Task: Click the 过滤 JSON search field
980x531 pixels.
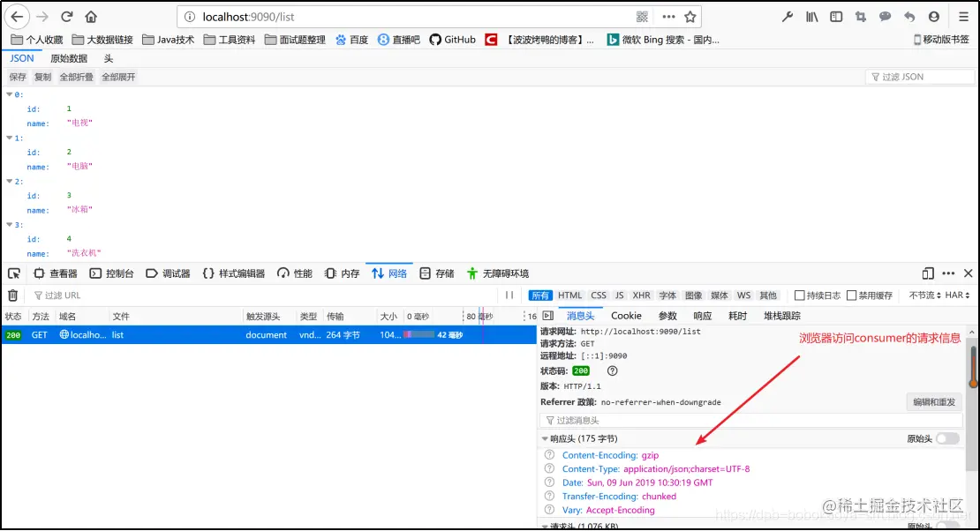Action: (x=920, y=77)
